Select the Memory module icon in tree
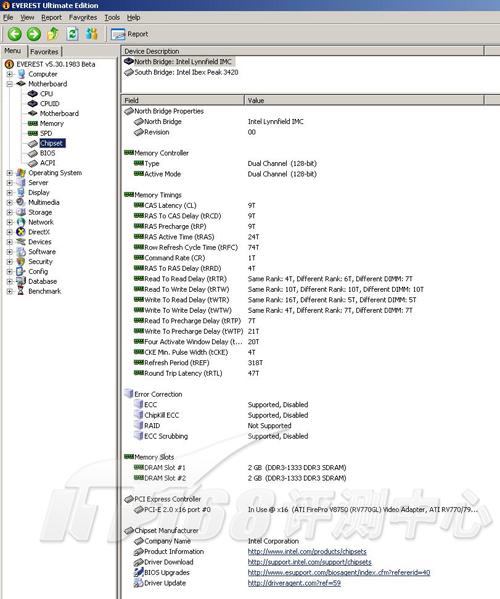Screen dimensions: 500x599 32,123
